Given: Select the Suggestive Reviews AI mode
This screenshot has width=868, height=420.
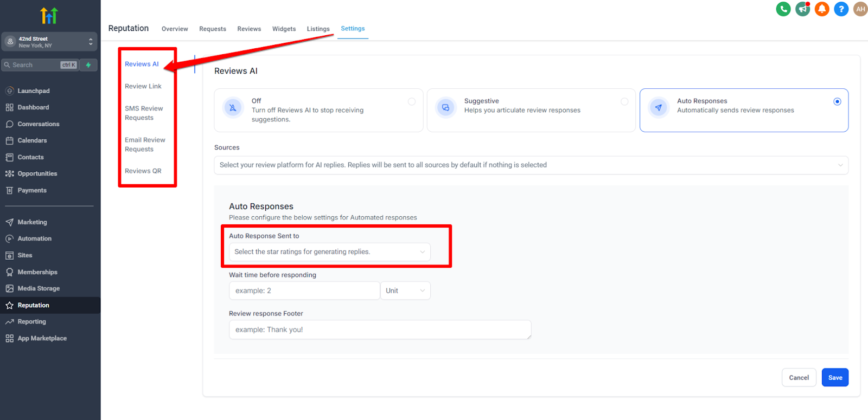Looking at the screenshot, I should click(624, 101).
